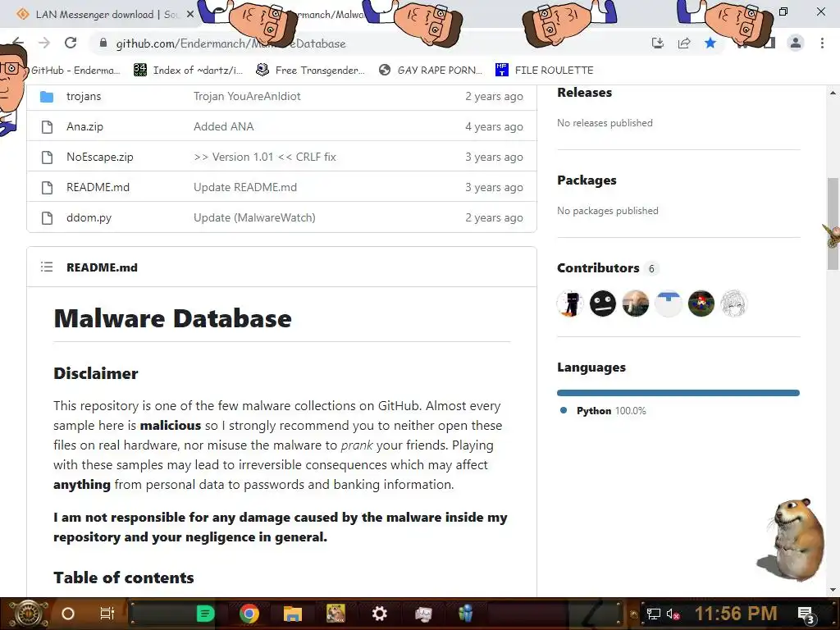This screenshot has width=840, height=630.
Task: Open File Explorer from the taskbar
Action: (x=293, y=614)
